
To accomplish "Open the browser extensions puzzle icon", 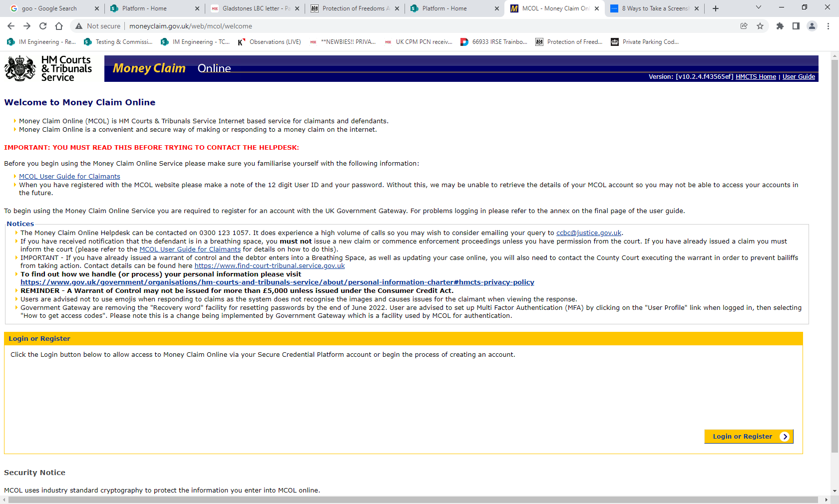I will point(780,26).
